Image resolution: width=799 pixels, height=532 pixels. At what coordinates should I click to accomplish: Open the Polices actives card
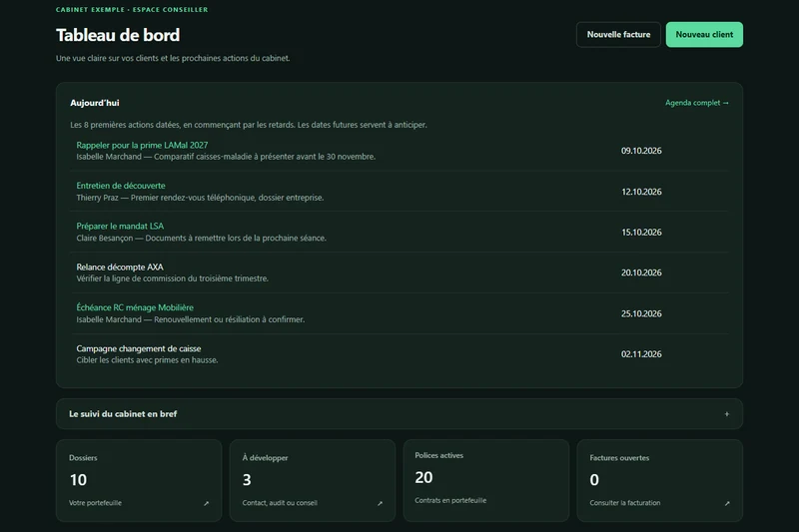tap(486, 480)
